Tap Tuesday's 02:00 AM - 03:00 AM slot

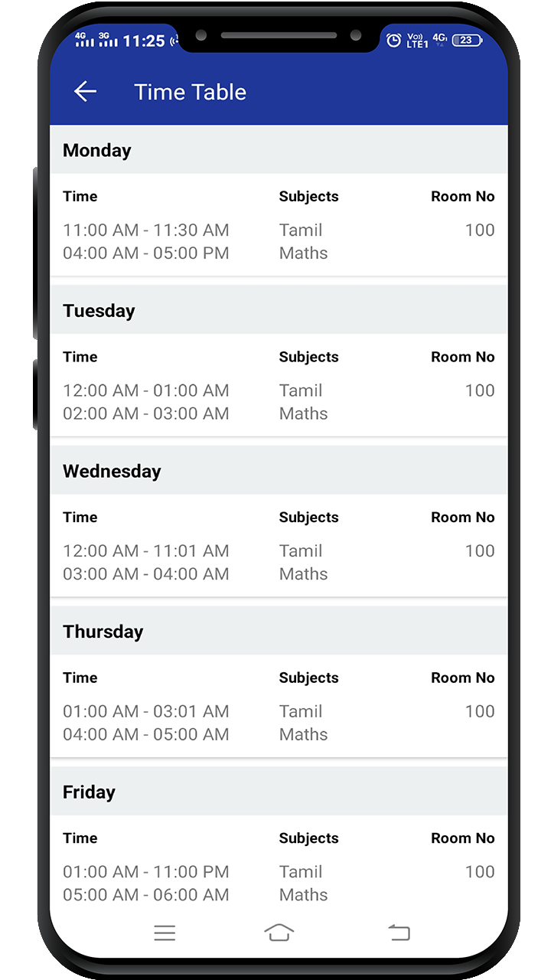point(145,413)
